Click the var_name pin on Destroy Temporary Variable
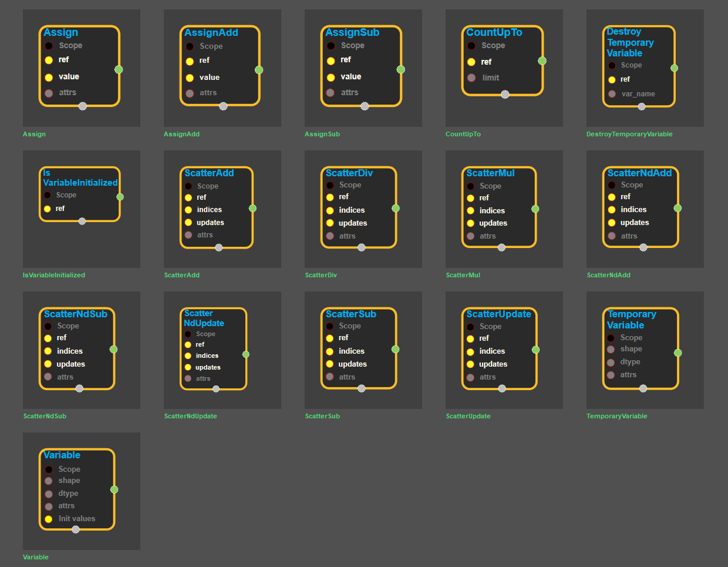This screenshot has height=567, width=728. pyautogui.click(x=612, y=94)
